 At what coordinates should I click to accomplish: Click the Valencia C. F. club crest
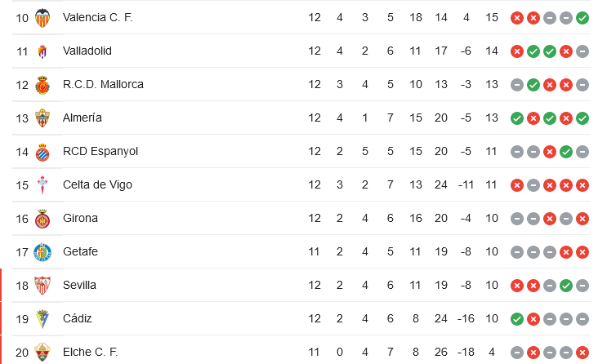coord(42,17)
